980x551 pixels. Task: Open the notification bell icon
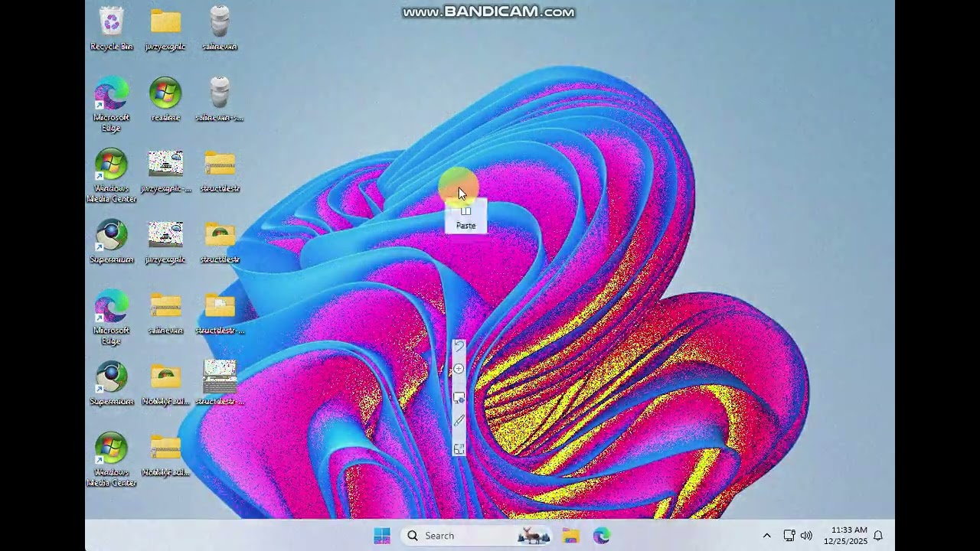pyautogui.click(x=878, y=536)
